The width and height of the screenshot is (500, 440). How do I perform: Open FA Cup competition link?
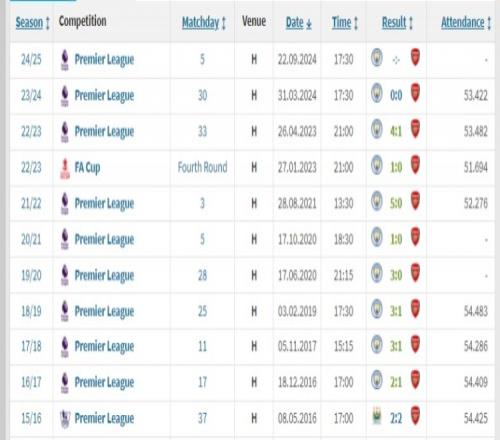[x=87, y=168]
